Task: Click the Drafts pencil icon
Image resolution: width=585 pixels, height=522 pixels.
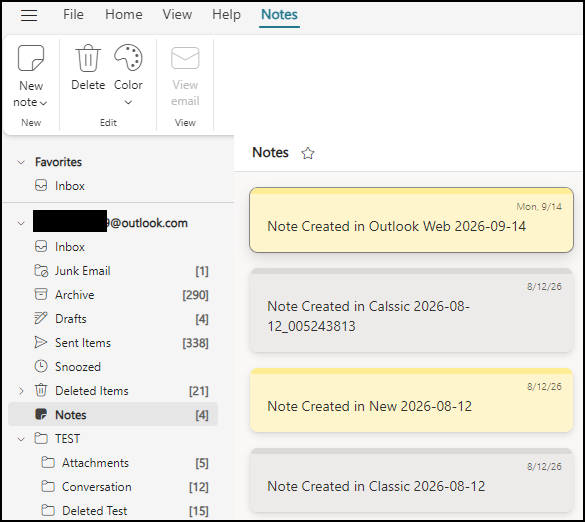Action: 41,318
